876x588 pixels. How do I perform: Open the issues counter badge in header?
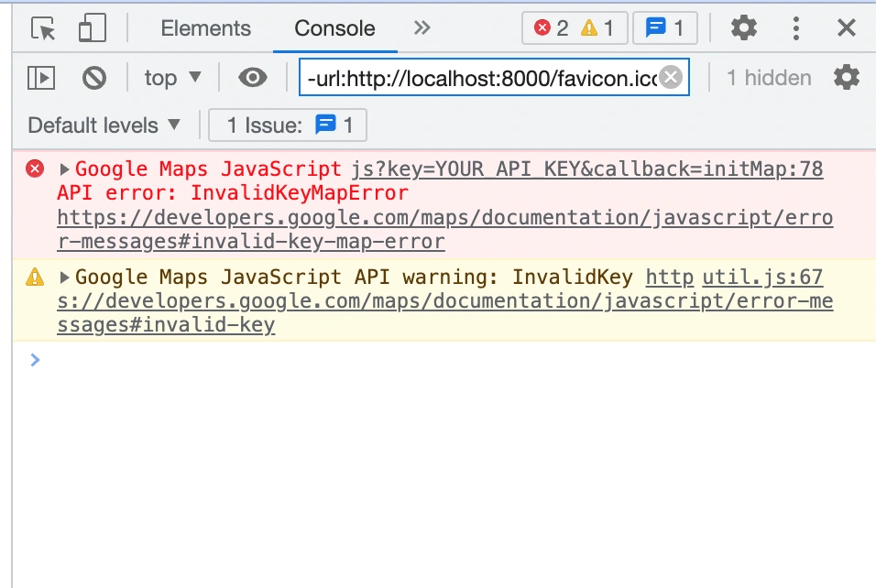click(665, 27)
